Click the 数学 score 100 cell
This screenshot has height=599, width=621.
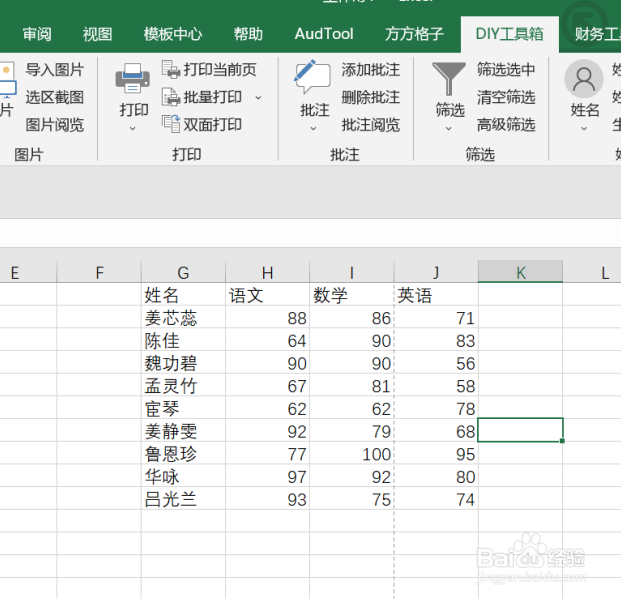point(352,453)
